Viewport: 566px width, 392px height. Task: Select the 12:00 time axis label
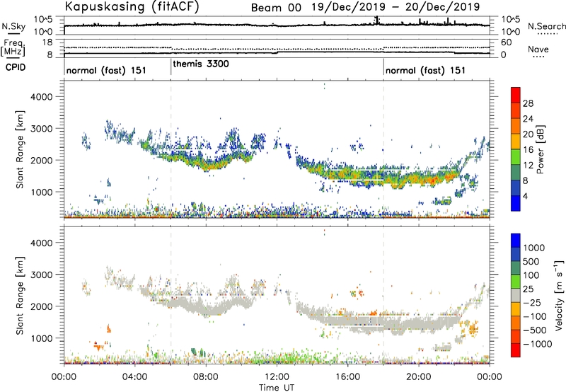[277, 377]
